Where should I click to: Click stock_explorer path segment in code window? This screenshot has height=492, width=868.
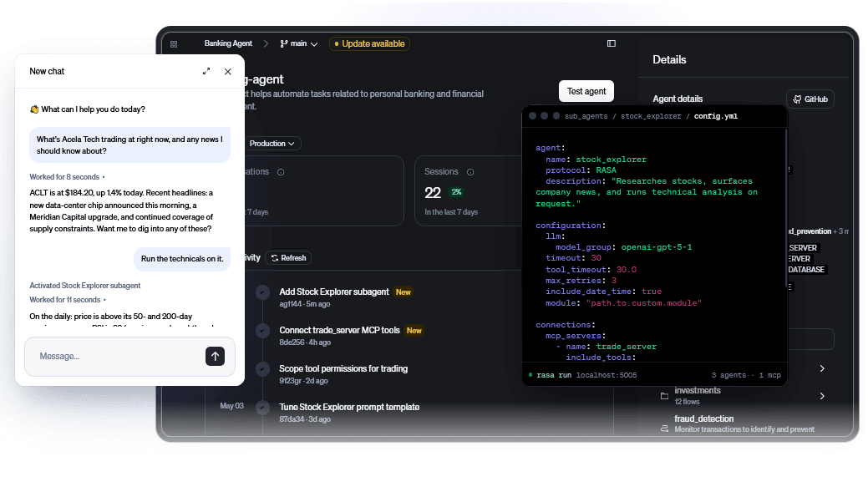click(651, 116)
